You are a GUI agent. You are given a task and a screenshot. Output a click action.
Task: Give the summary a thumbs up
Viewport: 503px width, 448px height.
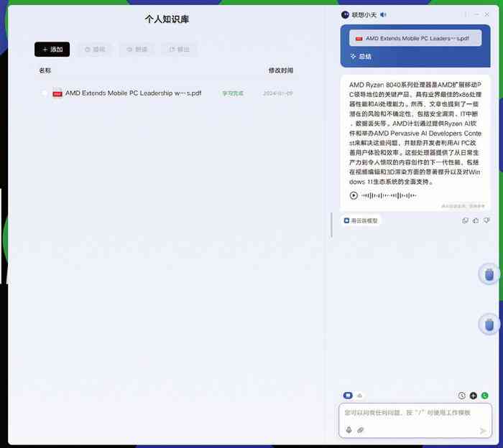click(476, 220)
